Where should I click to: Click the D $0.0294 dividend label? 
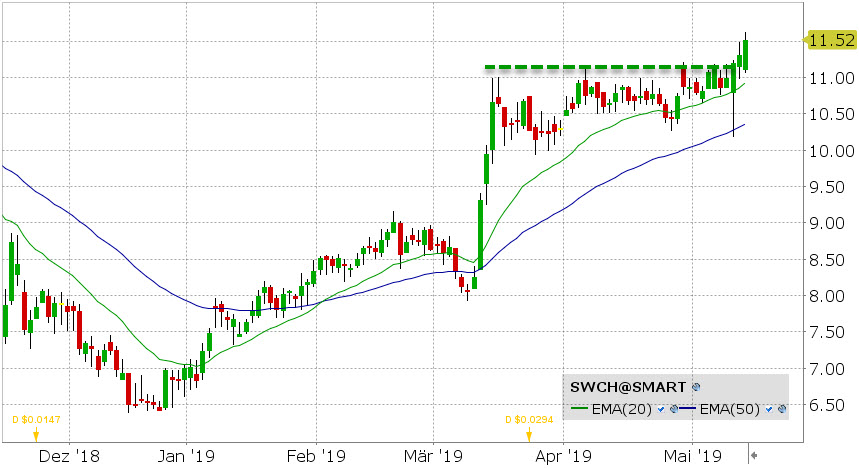pos(529,420)
